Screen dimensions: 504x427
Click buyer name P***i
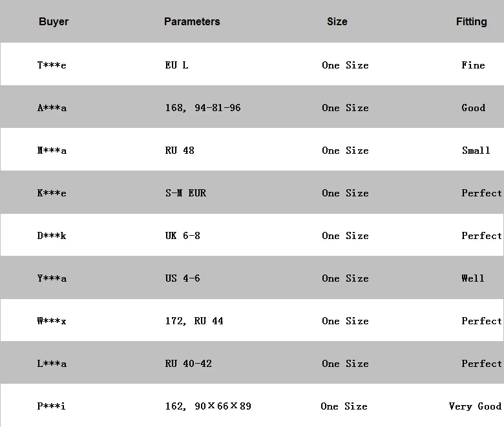[x=52, y=406]
